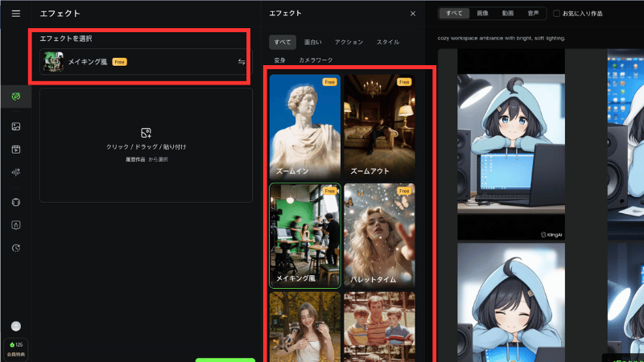The image size is (644, 362).
Task: Choose the ズームアウト effect thumbnail
Action: [379, 127]
